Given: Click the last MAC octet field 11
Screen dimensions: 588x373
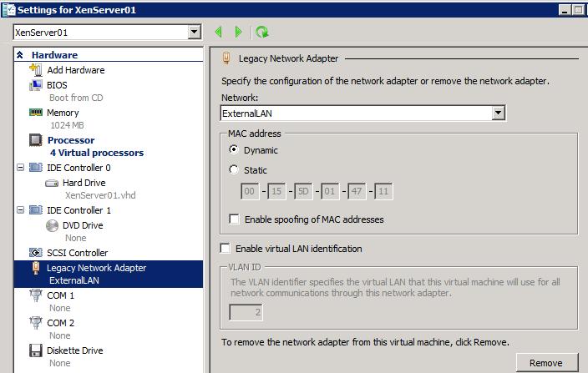Looking at the screenshot, I should [x=383, y=191].
